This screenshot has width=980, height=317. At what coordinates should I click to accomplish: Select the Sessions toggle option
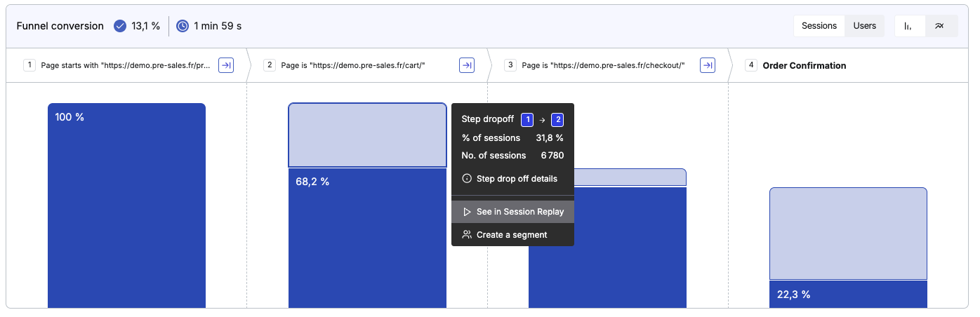(x=819, y=26)
